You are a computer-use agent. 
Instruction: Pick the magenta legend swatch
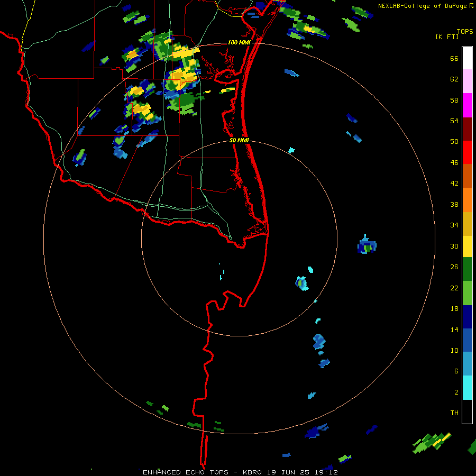(467, 105)
